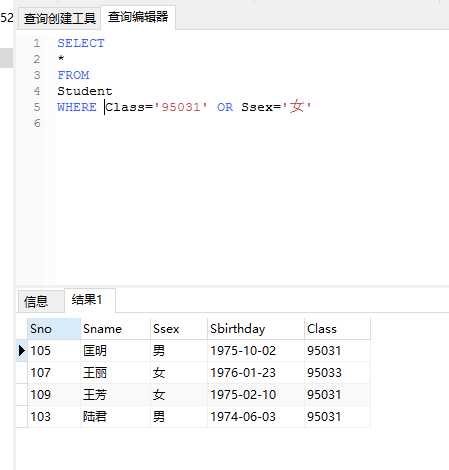Click the FROM keyword in the editor
This screenshot has height=470, width=449.
click(x=73, y=75)
